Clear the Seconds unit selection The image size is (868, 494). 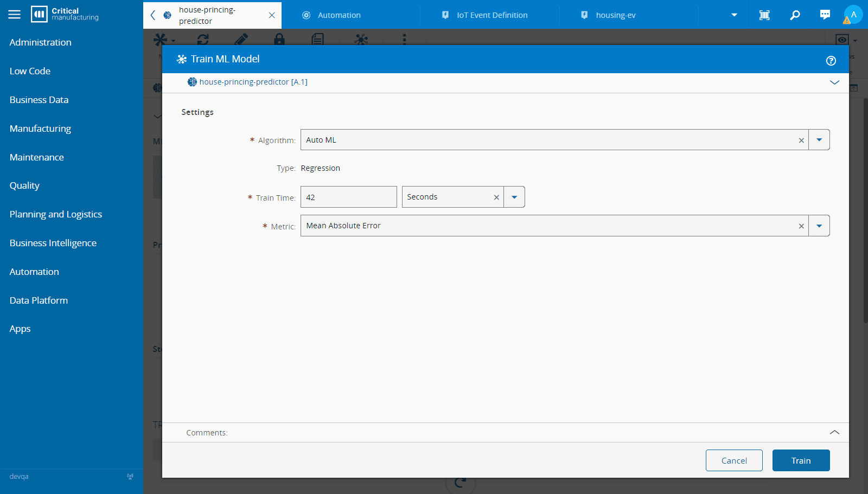[496, 197]
